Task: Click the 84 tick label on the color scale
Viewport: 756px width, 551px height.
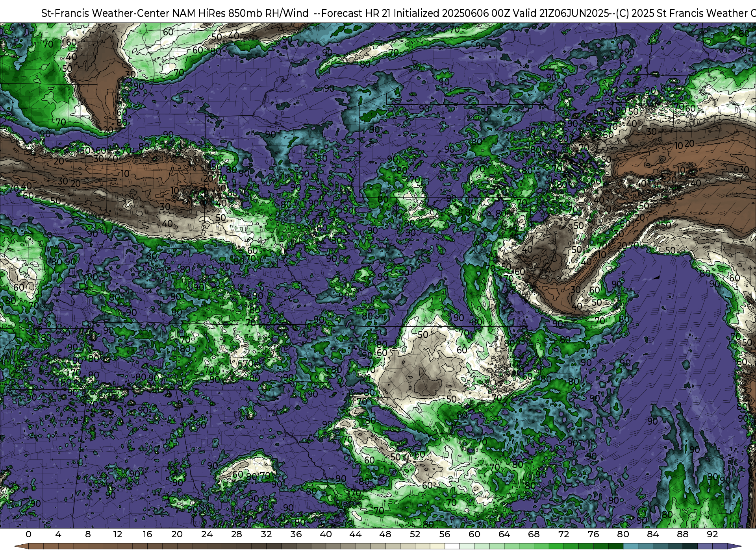Action: pyautogui.click(x=653, y=534)
